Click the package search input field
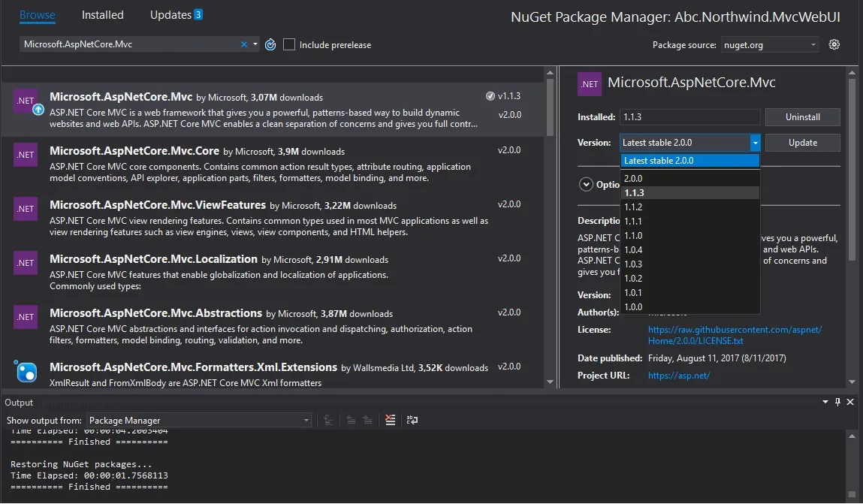Viewport: 863px width, 504px height. click(128, 44)
